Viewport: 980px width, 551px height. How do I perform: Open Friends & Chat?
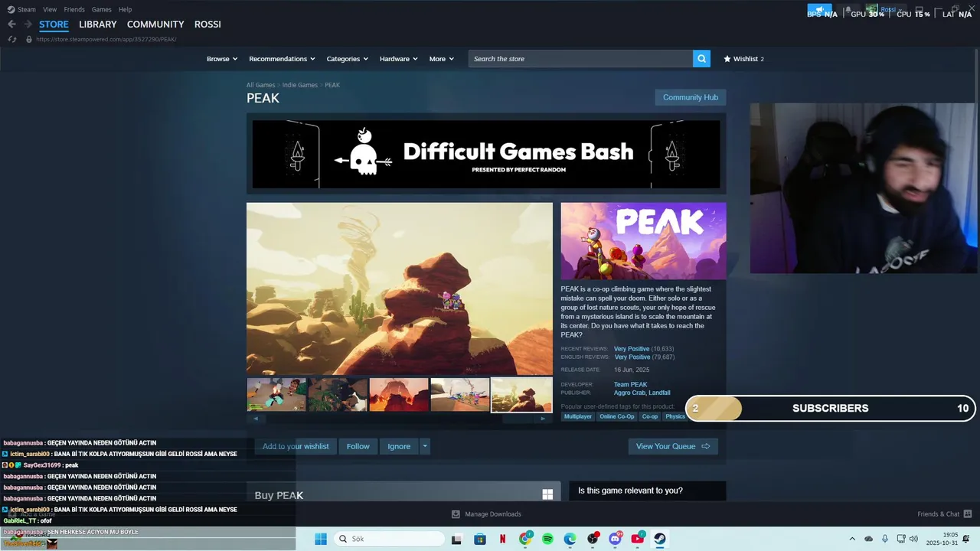tap(944, 514)
